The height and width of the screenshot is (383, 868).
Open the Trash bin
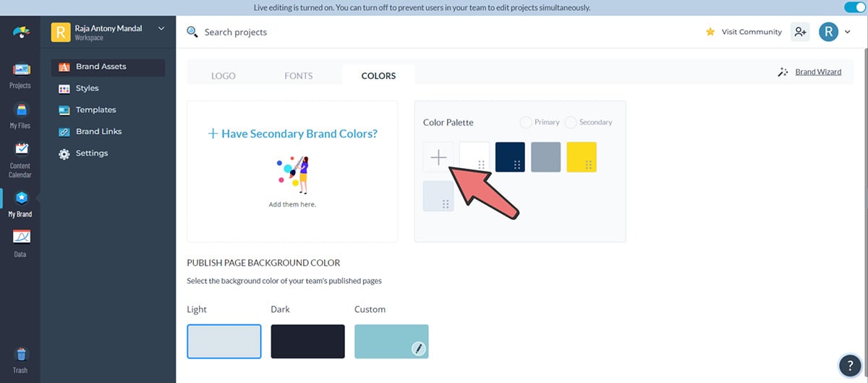point(20,359)
